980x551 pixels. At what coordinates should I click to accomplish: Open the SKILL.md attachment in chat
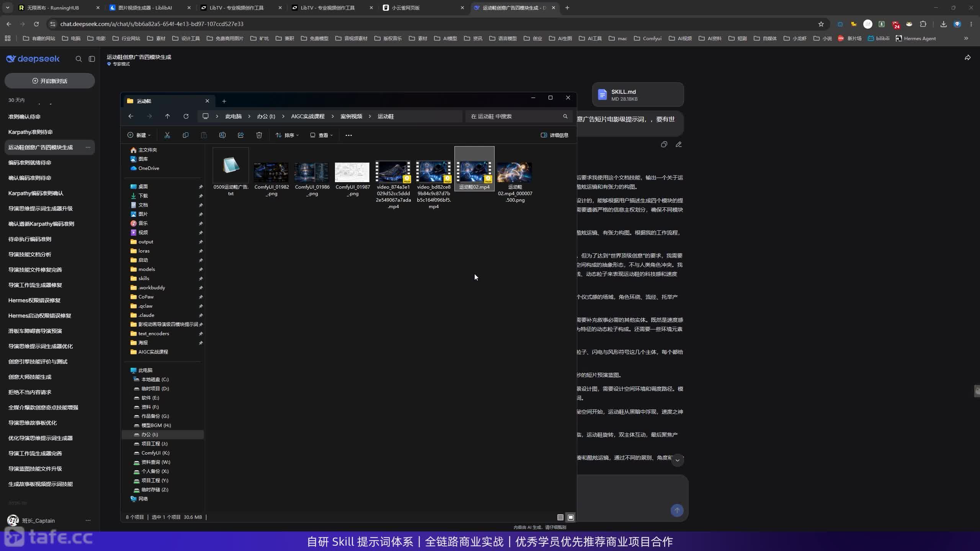638,95
